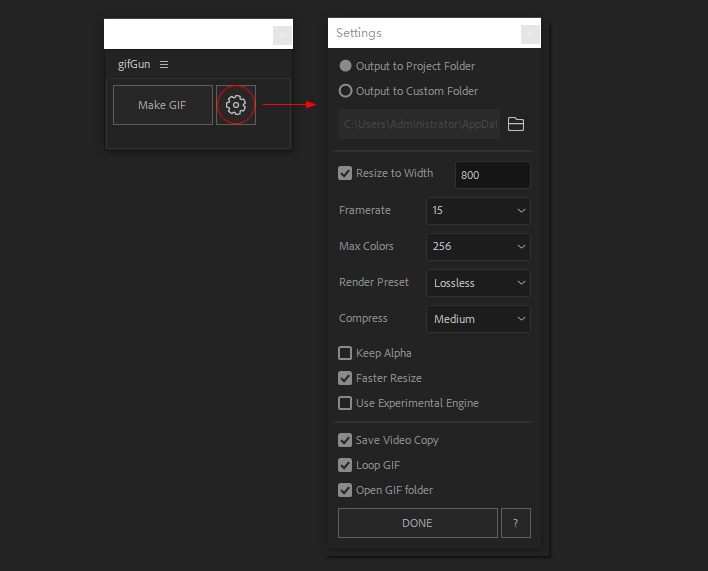Select Output to Project Folder option
708x571 pixels.
[346, 66]
